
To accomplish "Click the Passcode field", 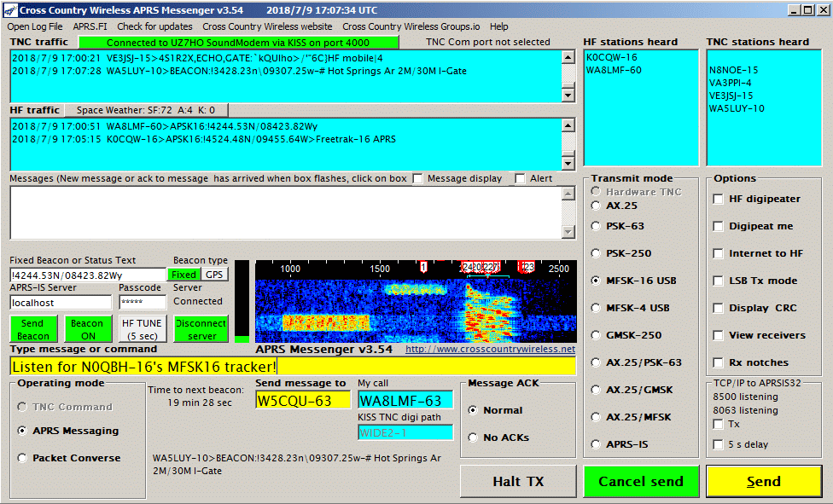I will coord(143,303).
